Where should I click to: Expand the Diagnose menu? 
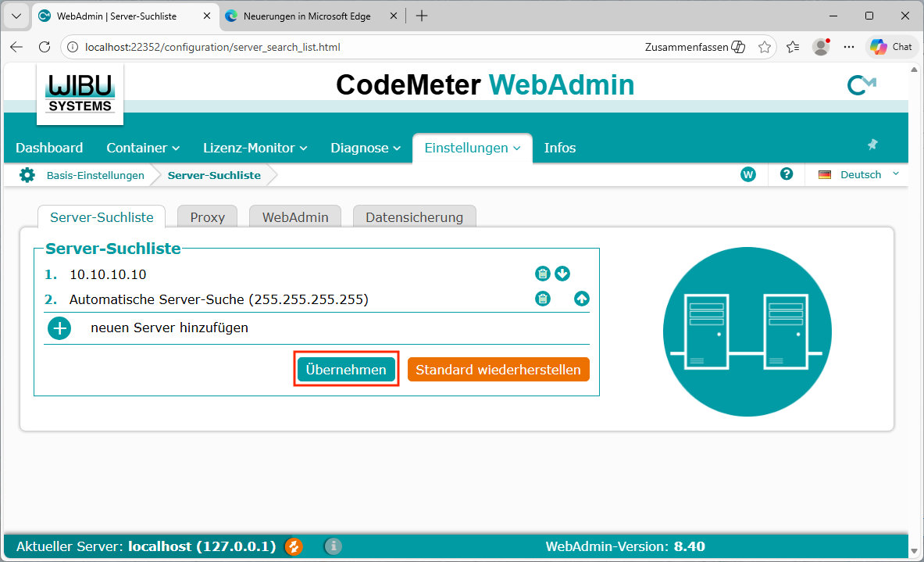click(366, 148)
